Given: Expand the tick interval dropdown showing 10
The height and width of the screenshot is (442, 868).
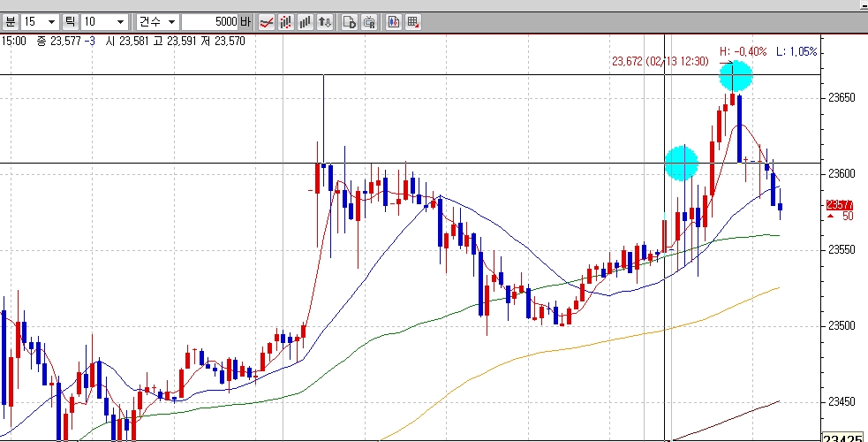Looking at the screenshot, I should (x=104, y=22).
